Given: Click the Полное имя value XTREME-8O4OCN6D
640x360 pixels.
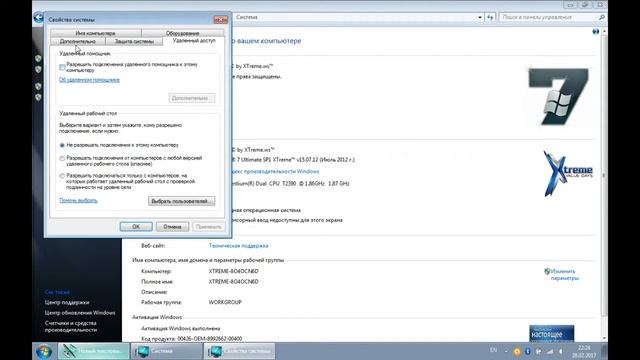Looking at the screenshot, I should pos(233,282).
